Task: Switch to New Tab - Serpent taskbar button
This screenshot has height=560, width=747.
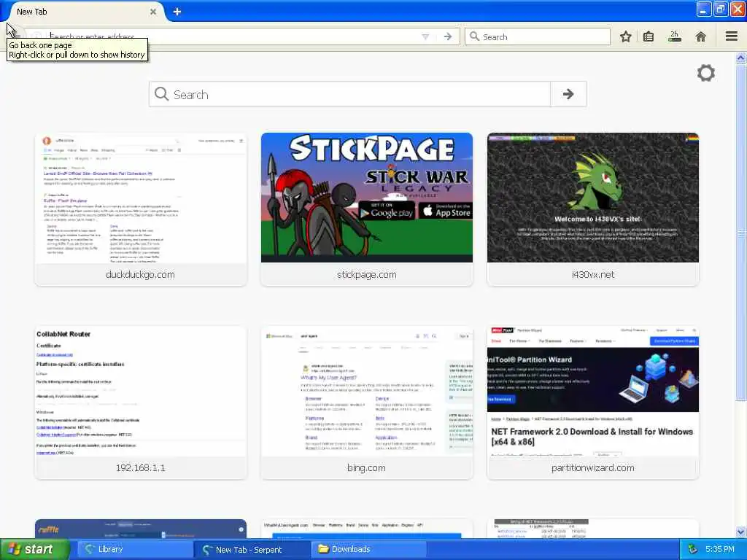Action: pos(252,550)
